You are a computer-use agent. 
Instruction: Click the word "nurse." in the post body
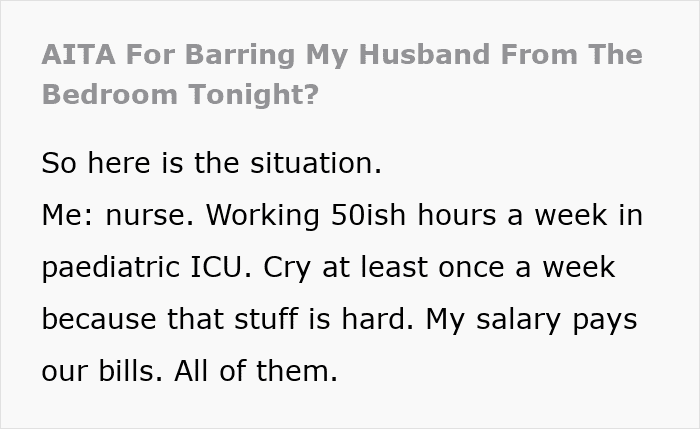[x=140, y=215]
